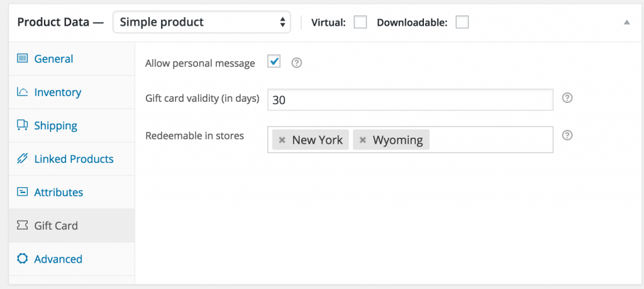Click the Attributes tab list icon
This screenshot has width=644, height=289.
point(23,192)
